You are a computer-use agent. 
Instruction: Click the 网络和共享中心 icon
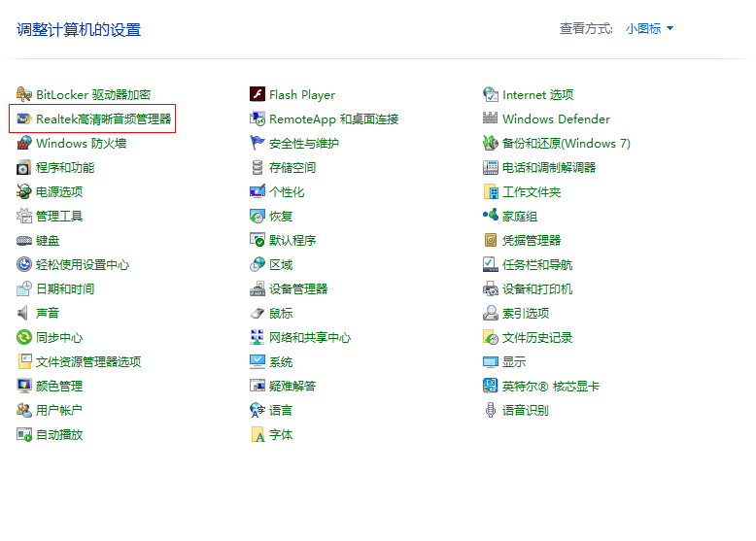coord(258,337)
